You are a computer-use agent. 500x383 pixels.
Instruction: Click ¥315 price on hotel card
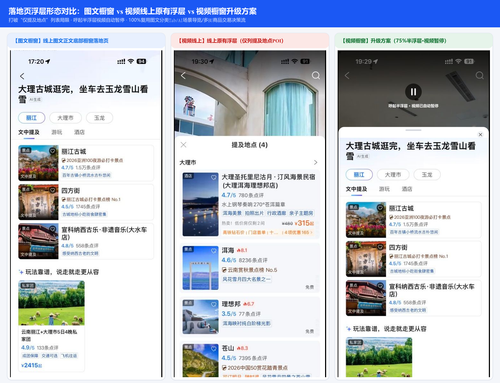click(304, 223)
